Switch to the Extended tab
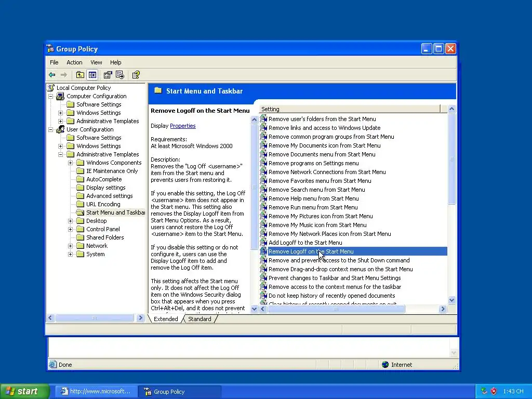532x399 pixels. (166, 319)
